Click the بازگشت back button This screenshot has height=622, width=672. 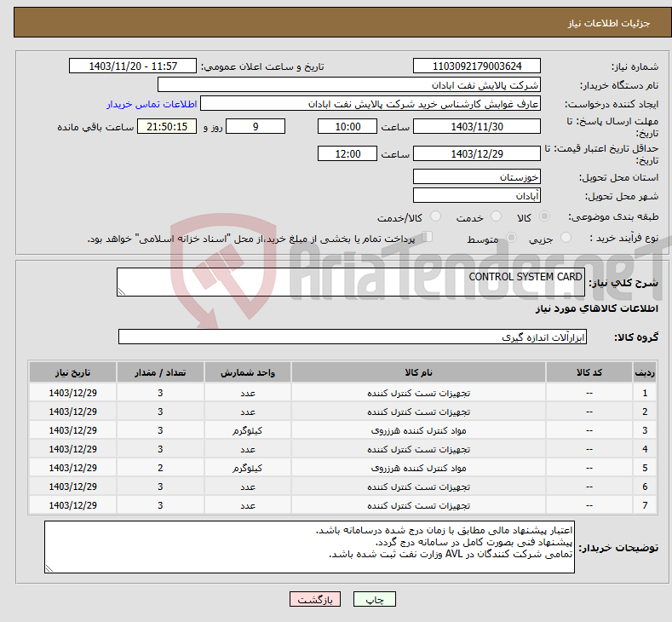tap(315, 599)
